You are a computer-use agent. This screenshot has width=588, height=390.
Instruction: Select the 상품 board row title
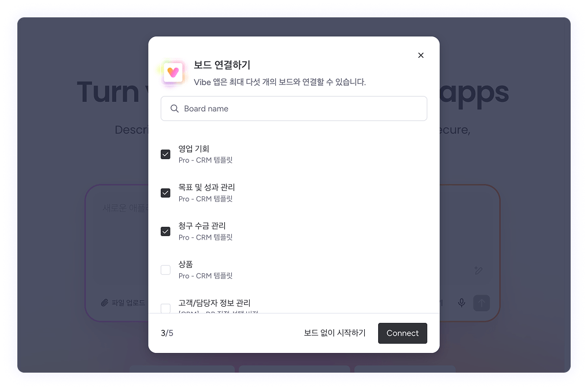[186, 264]
